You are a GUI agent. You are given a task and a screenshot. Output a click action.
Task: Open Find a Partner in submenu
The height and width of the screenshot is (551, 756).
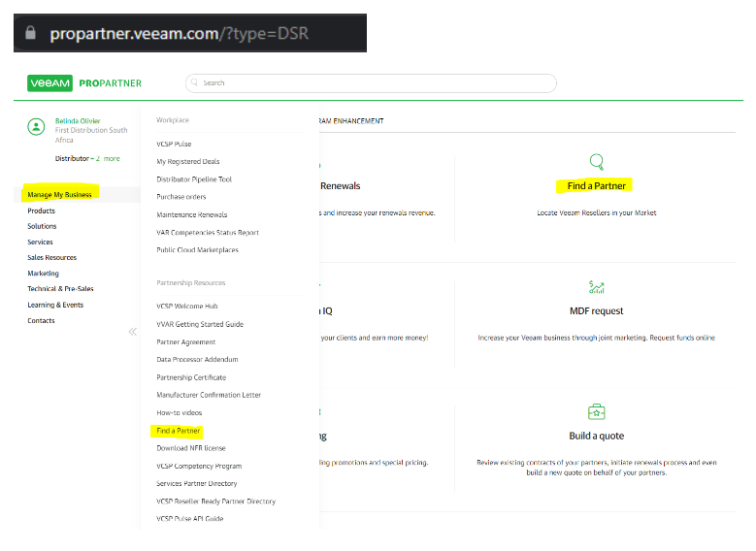[178, 431]
